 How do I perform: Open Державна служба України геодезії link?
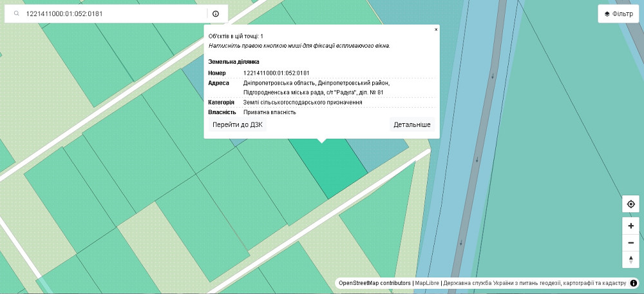[535, 283]
